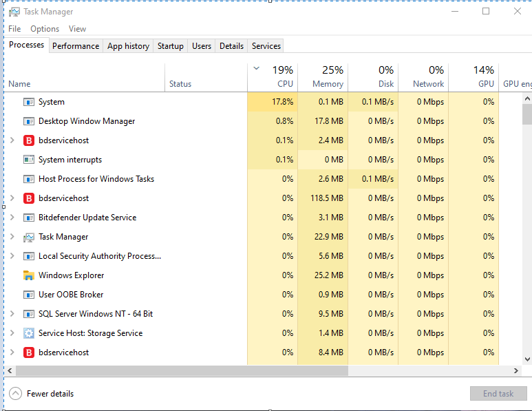Screen dimensions: 532x411
Task: Click the horizontal scrollbar thumb
Action: (182, 370)
